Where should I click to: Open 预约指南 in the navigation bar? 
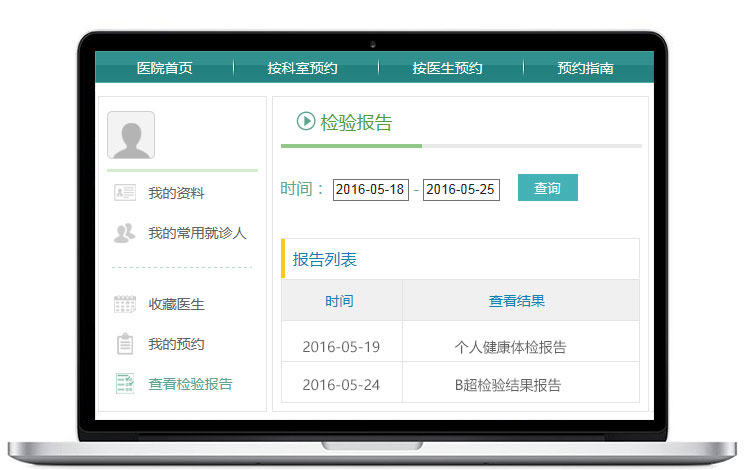point(585,69)
